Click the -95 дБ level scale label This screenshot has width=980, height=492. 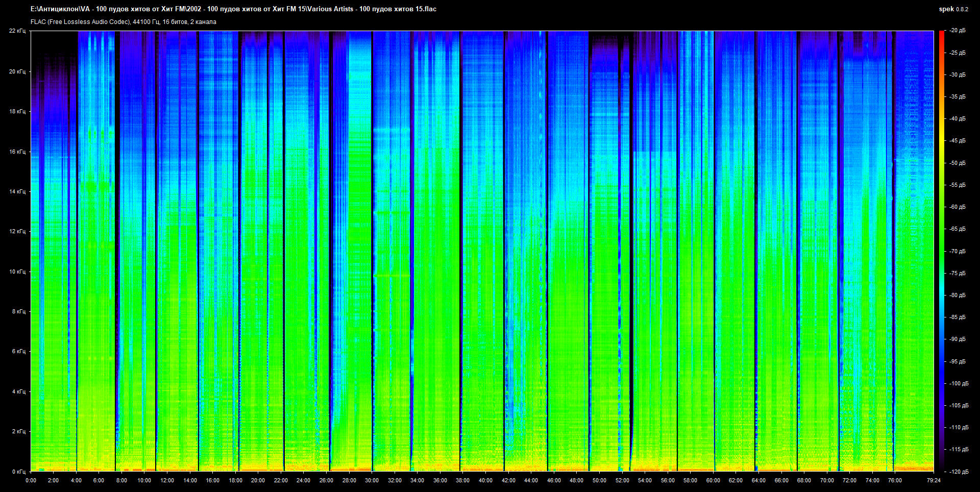pyautogui.click(x=957, y=361)
